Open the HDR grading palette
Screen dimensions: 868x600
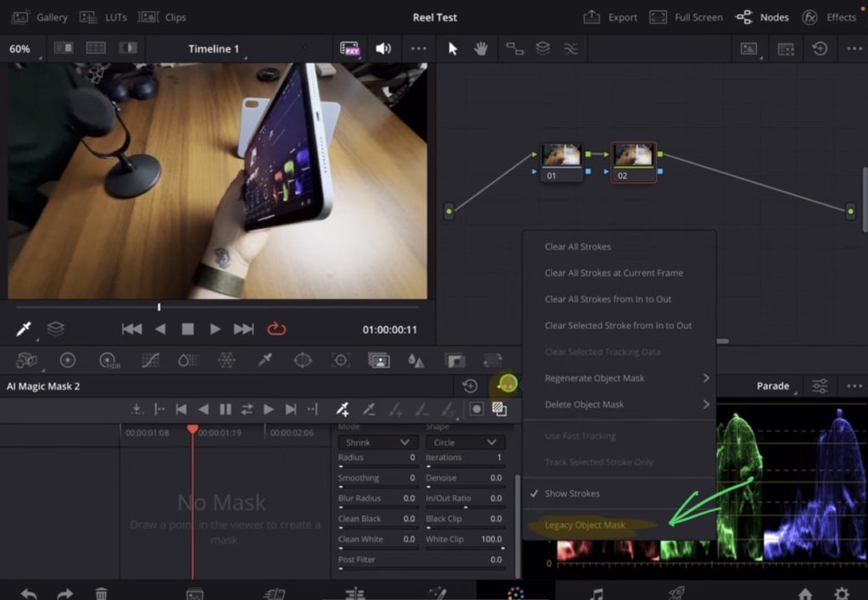pos(108,359)
